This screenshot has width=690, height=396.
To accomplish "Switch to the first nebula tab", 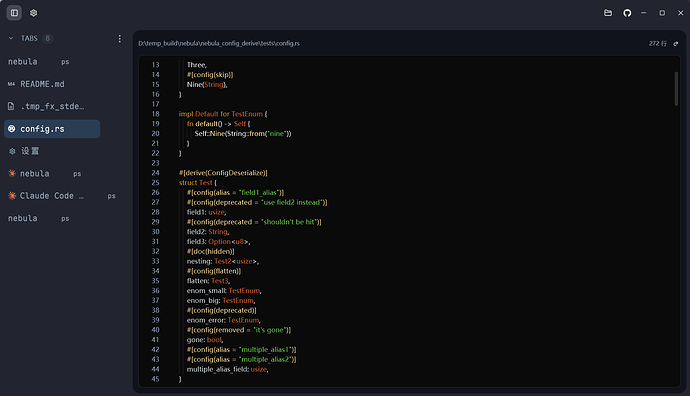I will (52, 62).
